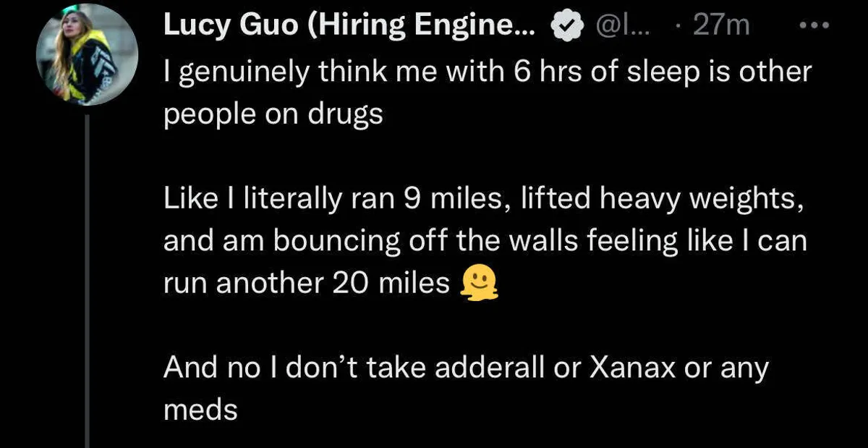Screen dimensions: 868x448
Task: Open the 27m timestamp link
Action: [720, 27]
